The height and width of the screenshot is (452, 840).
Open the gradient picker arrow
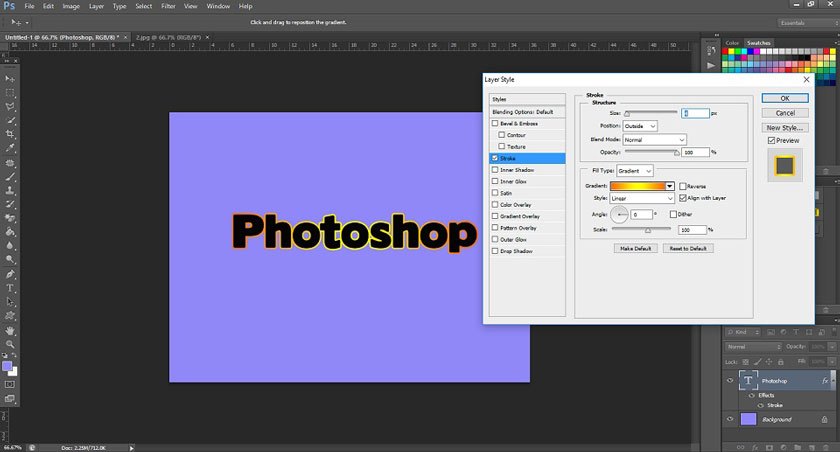pos(670,186)
